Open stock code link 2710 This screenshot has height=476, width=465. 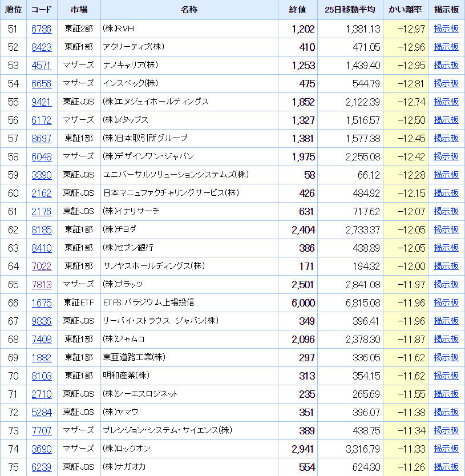coord(42,394)
